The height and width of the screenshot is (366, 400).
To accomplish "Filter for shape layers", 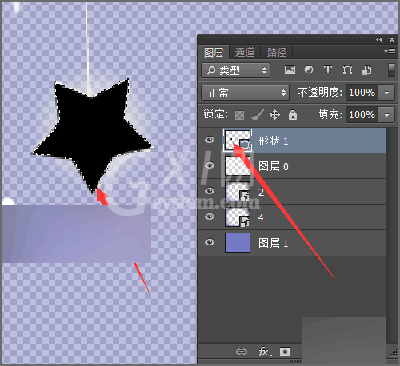I will (347, 70).
